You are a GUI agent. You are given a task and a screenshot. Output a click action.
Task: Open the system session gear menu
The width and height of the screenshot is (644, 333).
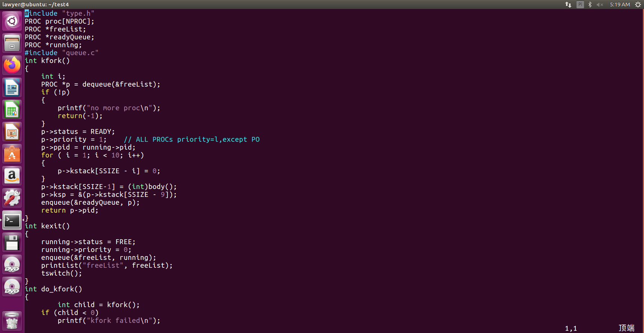(x=638, y=4)
